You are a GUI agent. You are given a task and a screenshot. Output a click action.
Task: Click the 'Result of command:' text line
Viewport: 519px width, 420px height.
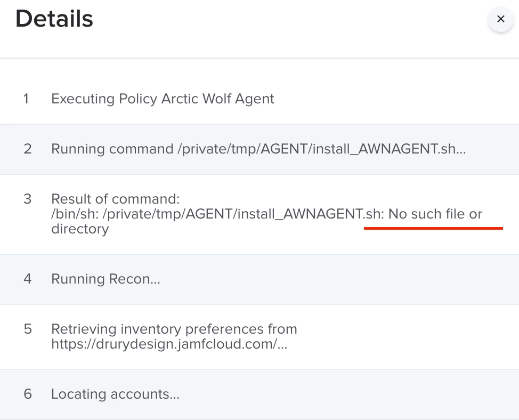(115, 199)
